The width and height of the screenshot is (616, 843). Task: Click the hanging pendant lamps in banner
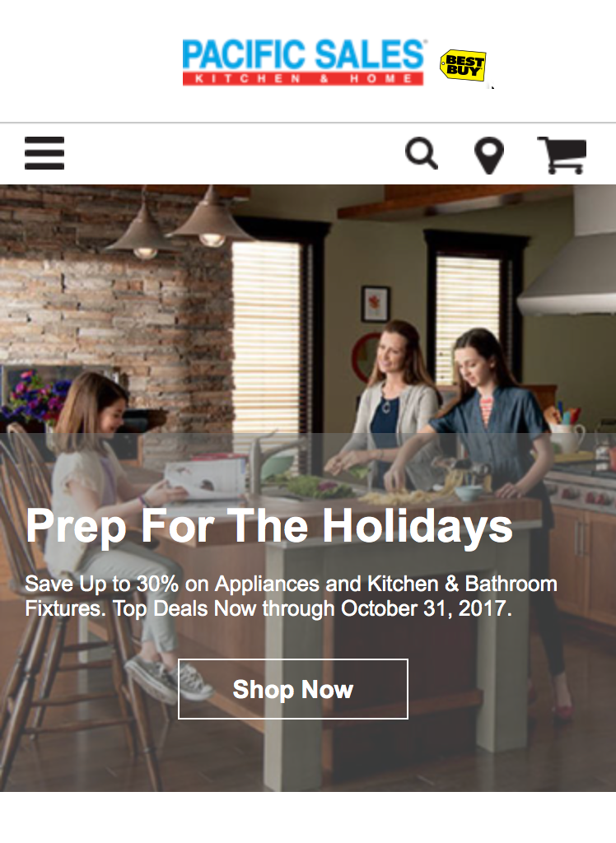point(178,223)
